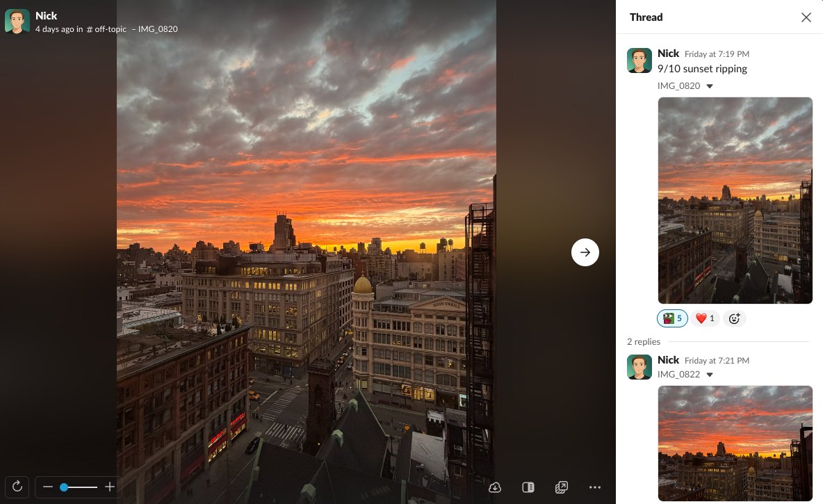This screenshot has width=823, height=504.
Task: Go to the #off-topic channel link
Action: click(x=106, y=29)
